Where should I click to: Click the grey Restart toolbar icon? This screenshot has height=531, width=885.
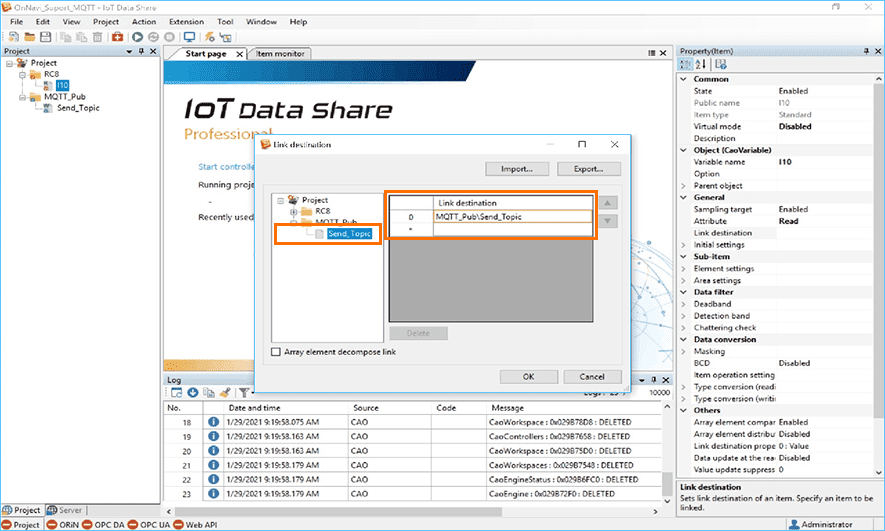coord(153,37)
